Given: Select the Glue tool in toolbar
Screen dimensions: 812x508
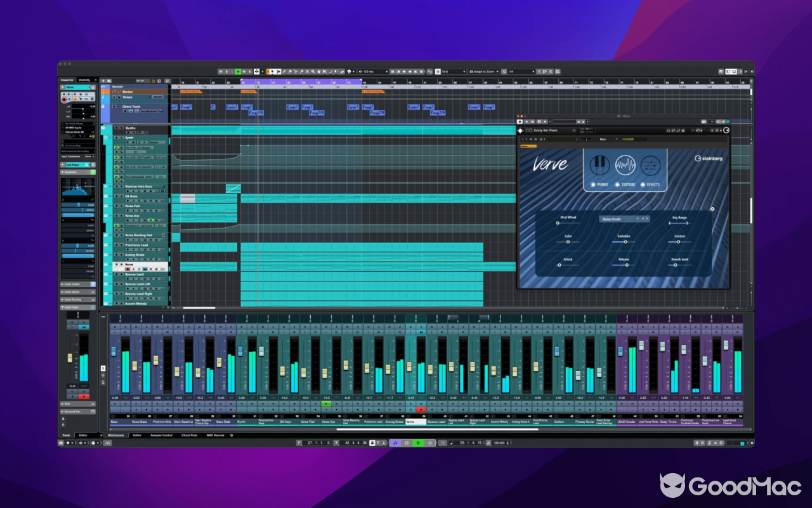Looking at the screenshot, I should [x=302, y=72].
